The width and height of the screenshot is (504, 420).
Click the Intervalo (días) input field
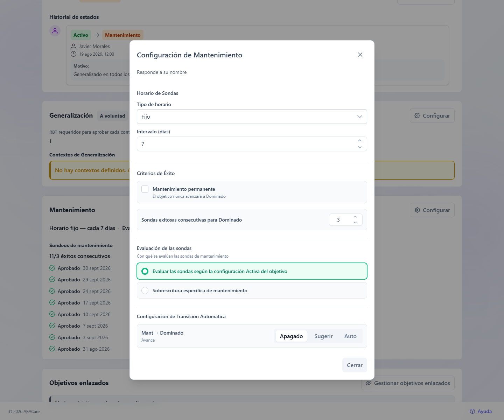[252, 144]
